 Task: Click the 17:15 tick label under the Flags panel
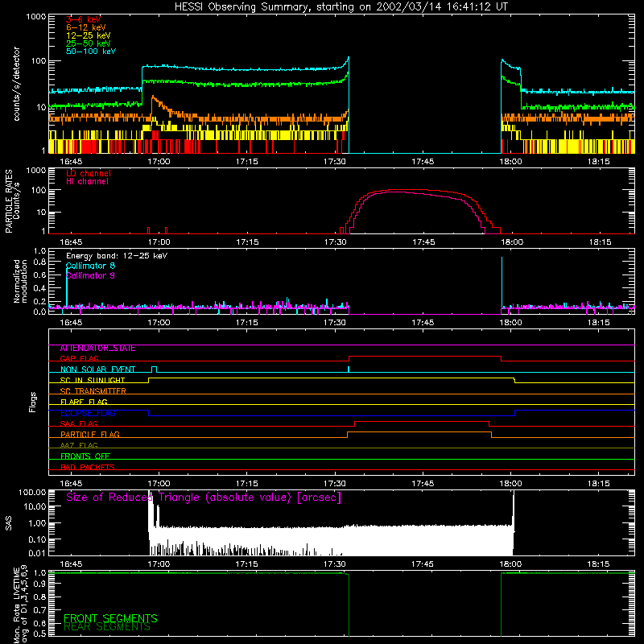(x=247, y=484)
